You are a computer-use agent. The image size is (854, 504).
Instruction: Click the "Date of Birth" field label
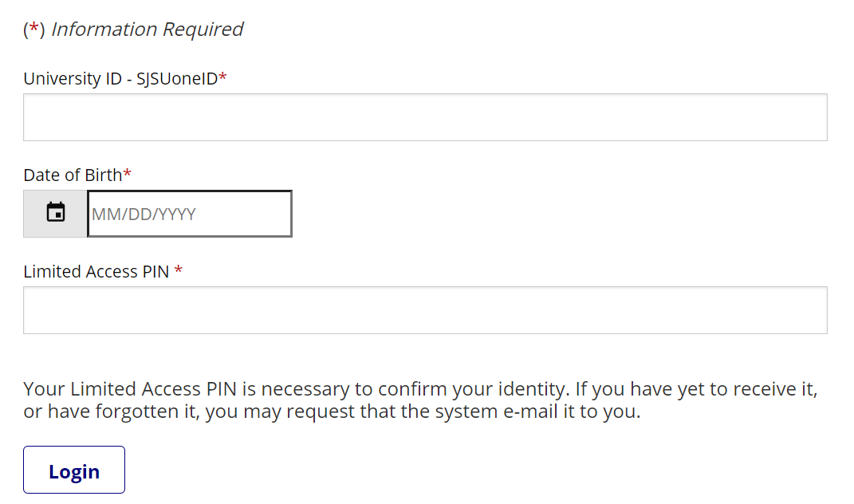pyautogui.click(x=73, y=175)
